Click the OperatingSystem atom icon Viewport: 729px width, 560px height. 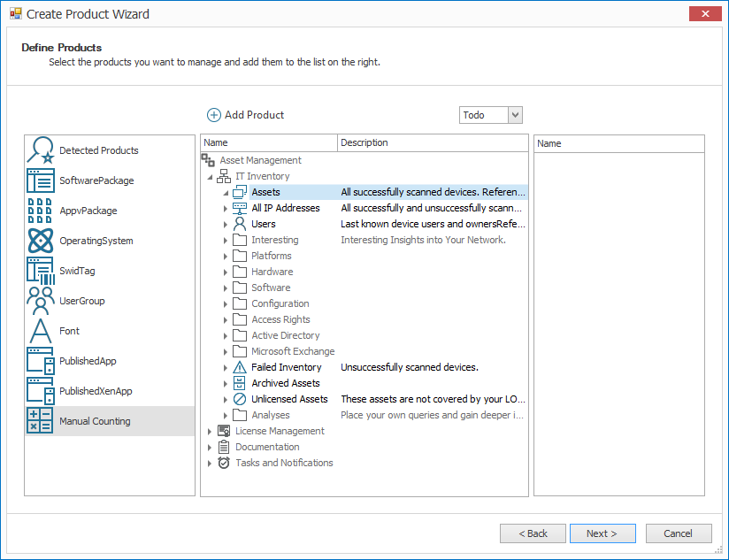click(x=41, y=241)
